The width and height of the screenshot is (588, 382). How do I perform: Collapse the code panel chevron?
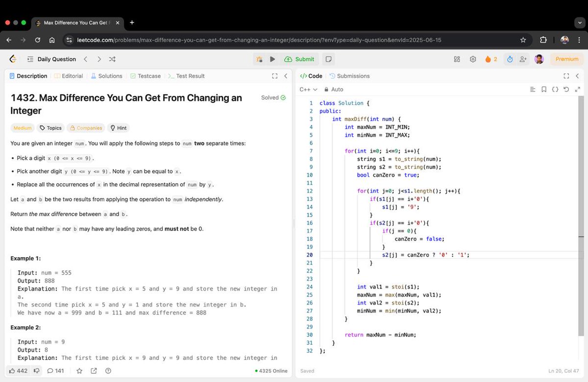tap(577, 76)
